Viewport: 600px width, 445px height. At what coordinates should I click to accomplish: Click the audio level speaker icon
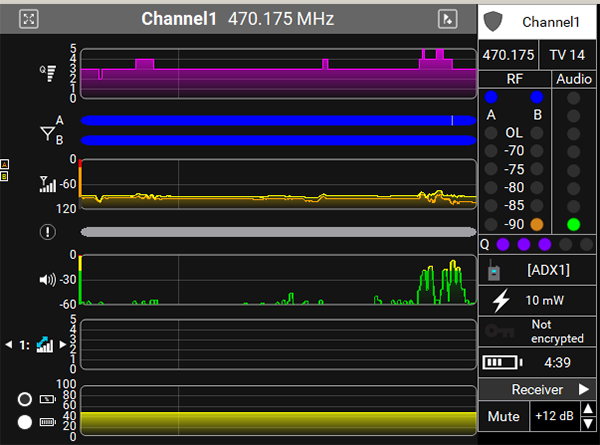(x=47, y=280)
